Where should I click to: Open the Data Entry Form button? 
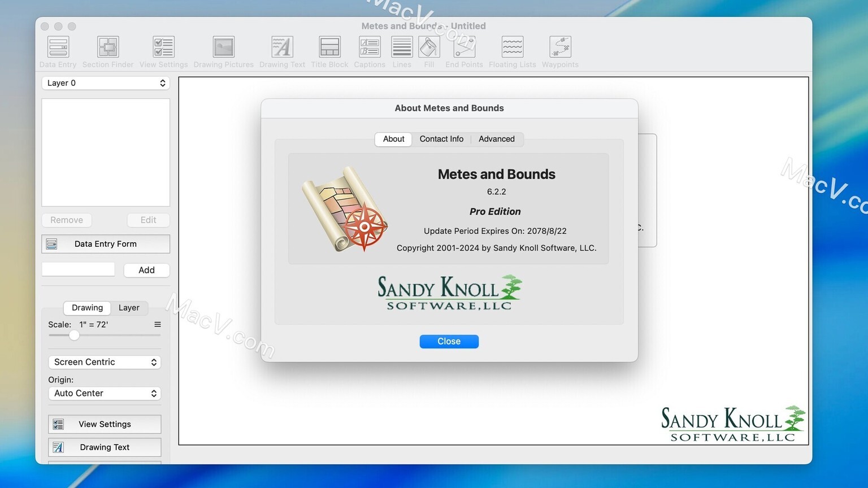(x=106, y=244)
